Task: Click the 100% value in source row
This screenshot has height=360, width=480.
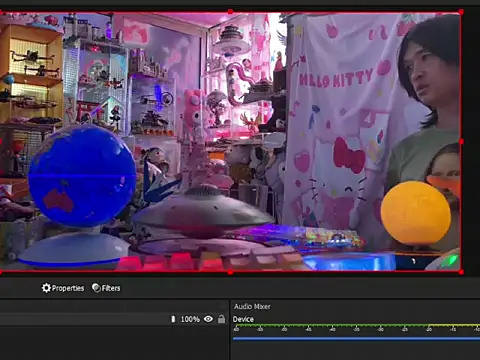Action: pos(190,319)
